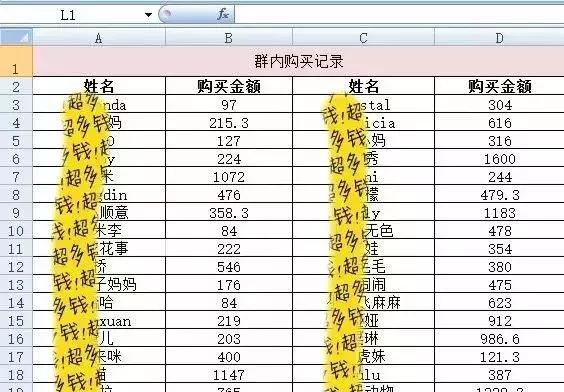Click the name cell ending in 无色
Viewport: 564px width, 392px height.
pos(363,230)
